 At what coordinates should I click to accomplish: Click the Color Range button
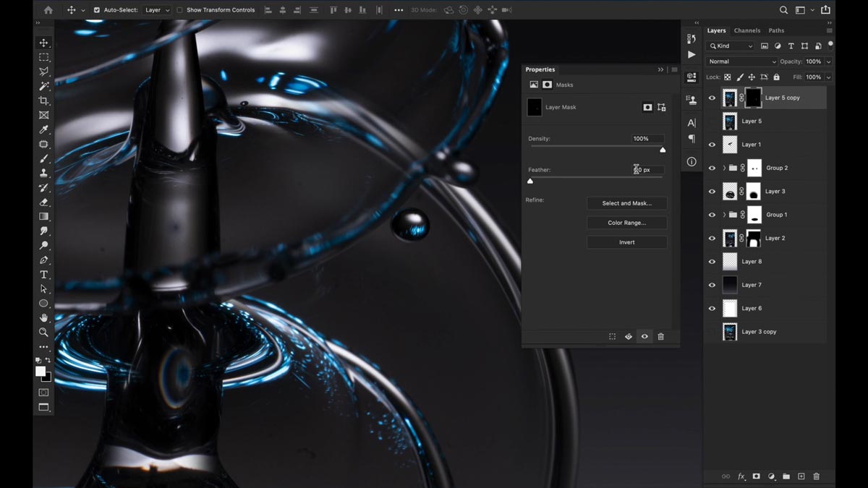(x=627, y=223)
